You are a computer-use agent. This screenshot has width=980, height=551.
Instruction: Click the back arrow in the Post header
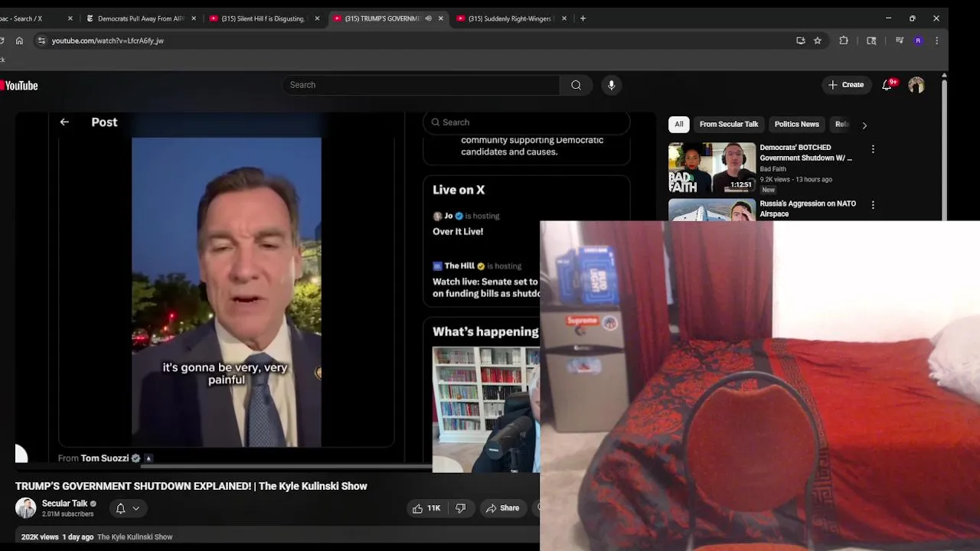pyautogui.click(x=64, y=122)
